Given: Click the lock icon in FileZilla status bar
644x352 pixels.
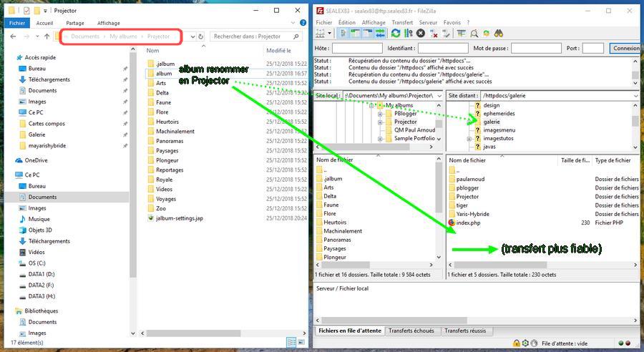Looking at the screenshot, I should pyautogui.click(x=516, y=343).
